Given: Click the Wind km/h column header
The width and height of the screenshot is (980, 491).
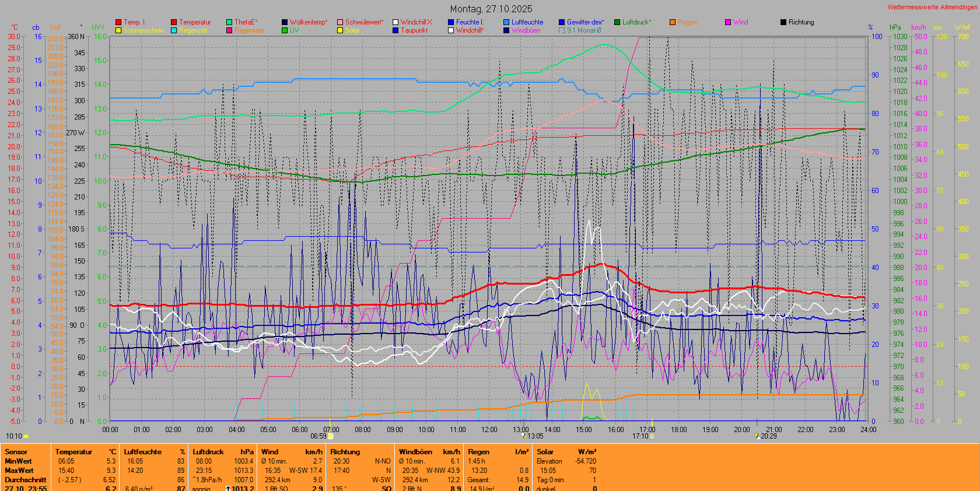Looking at the screenshot, I should [292, 452].
